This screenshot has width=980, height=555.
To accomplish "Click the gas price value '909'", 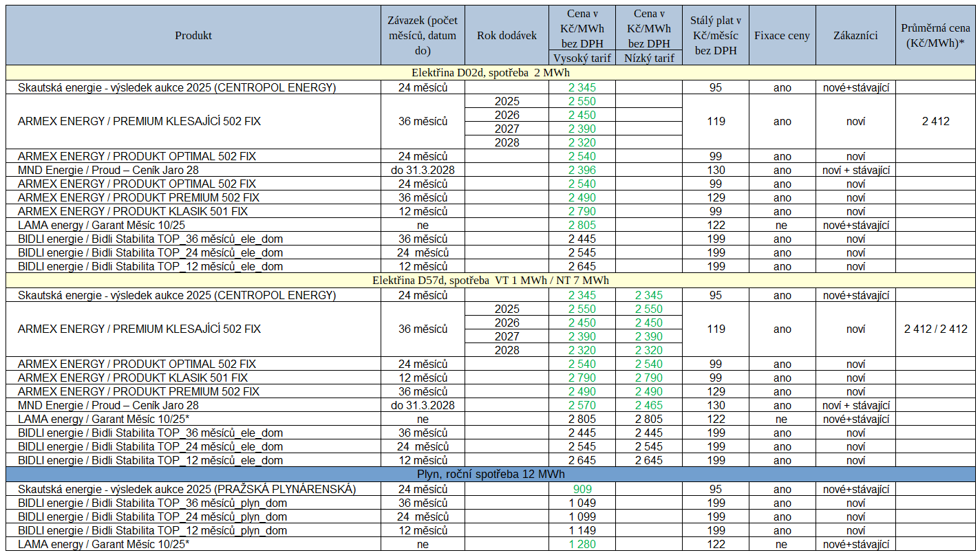I will [582, 489].
